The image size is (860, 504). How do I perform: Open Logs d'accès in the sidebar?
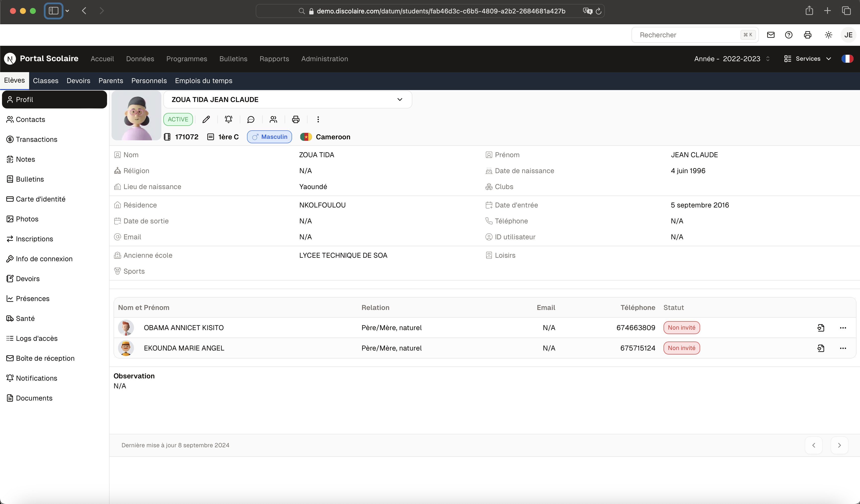(x=55, y=338)
